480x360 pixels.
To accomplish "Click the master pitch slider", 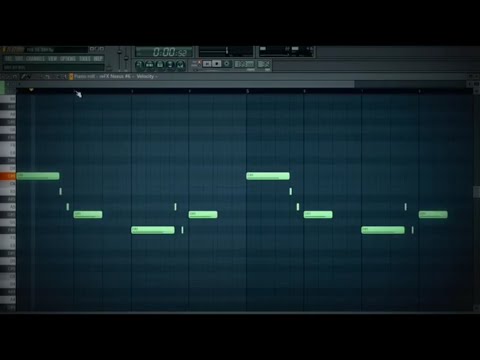I will pyautogui.click(x=126, y=59).
